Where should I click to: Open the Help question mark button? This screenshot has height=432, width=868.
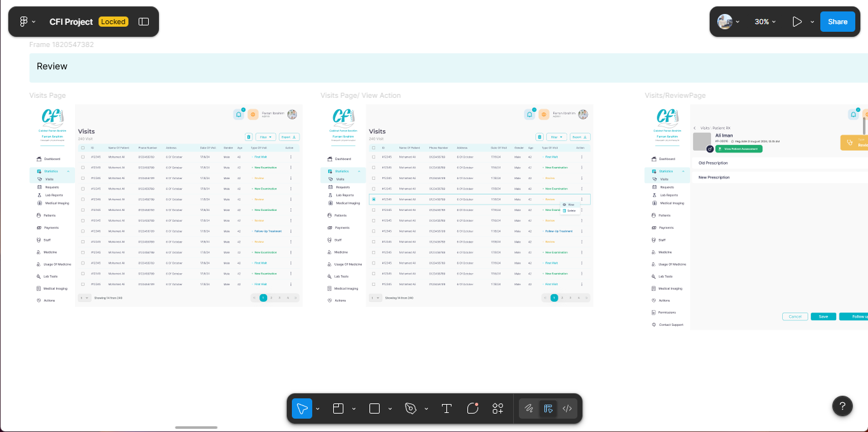click(x=843, y=406)
